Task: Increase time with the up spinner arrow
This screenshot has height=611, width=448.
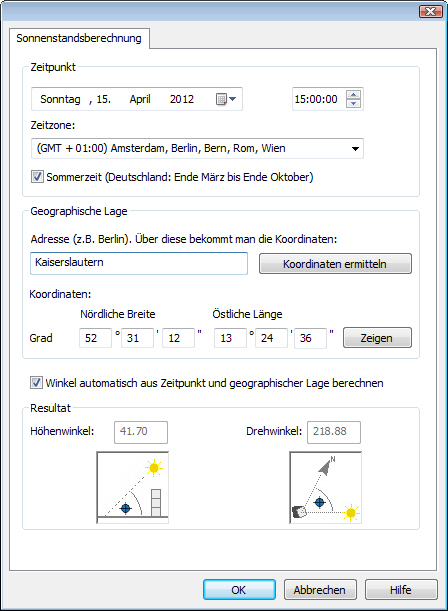Action: pyautogui.click(x=353, y=94)
